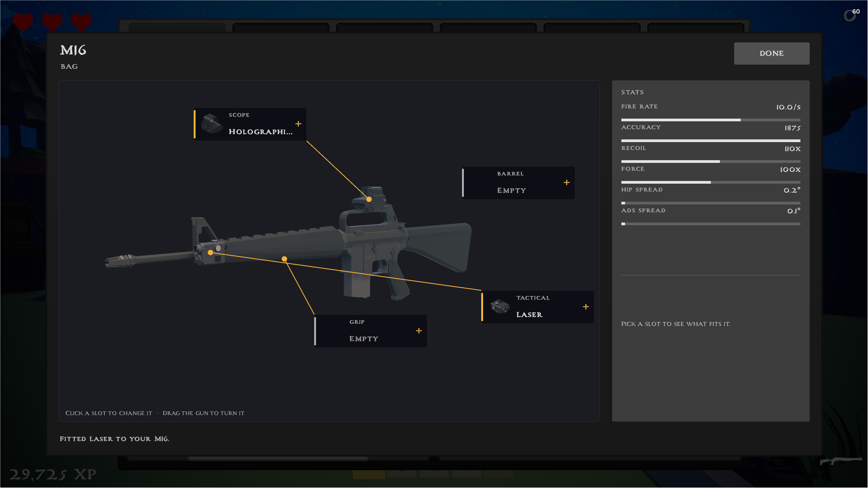868x488 pixels.
Task: Click the plus icon on Tactical slot
Action: point(586,307)
